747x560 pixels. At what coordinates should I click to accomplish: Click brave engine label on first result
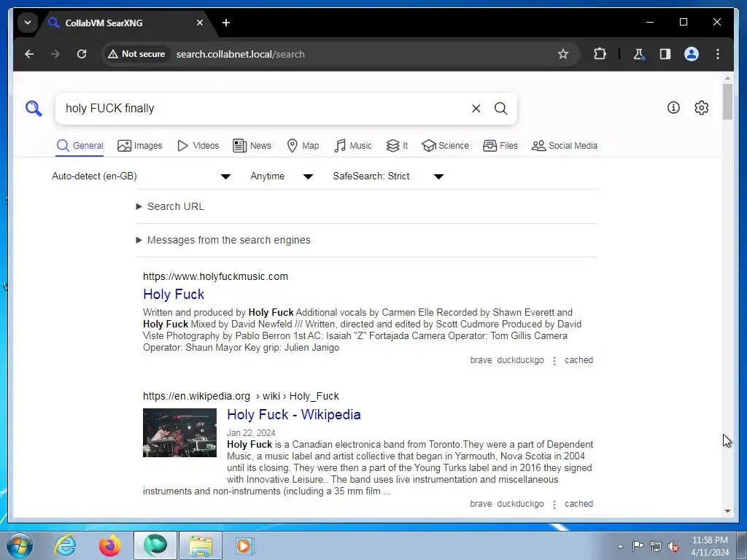point(481,360)
